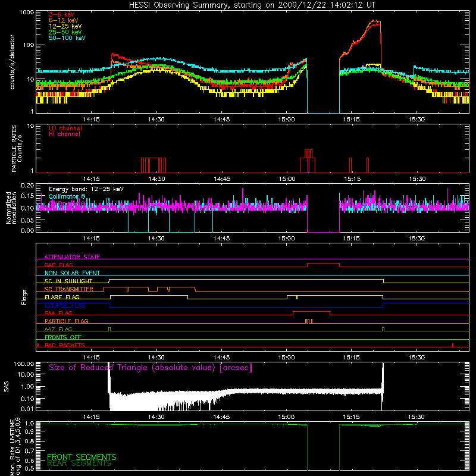
Task: Click the yellow 12-25 keV legend entry
Action: 65,26
